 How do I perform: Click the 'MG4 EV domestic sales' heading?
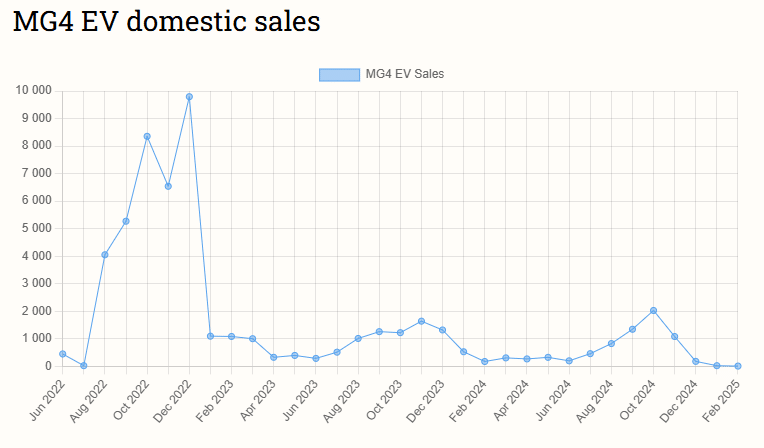point(166,22)
